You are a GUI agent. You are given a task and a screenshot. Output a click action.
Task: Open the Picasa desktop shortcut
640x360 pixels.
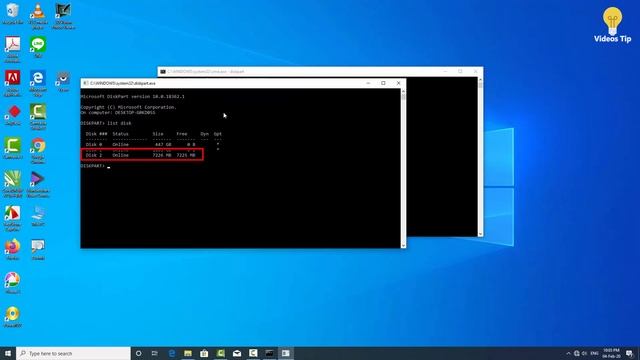pyautogui.click(x=13, y=283)
